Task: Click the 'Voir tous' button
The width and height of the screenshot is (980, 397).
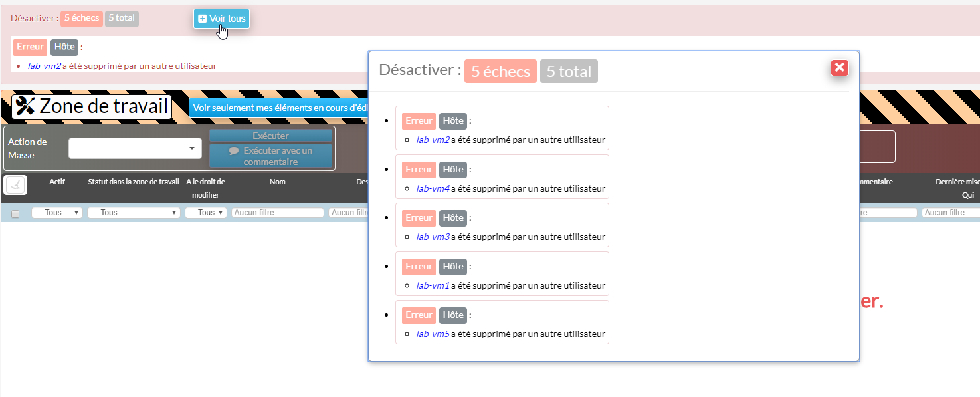Action: click(x=221, y=19)
